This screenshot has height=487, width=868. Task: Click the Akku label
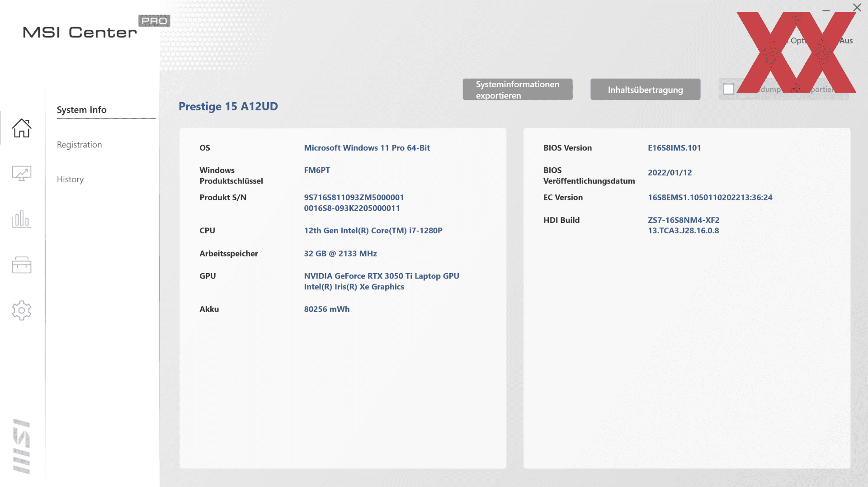click(209, 309)
